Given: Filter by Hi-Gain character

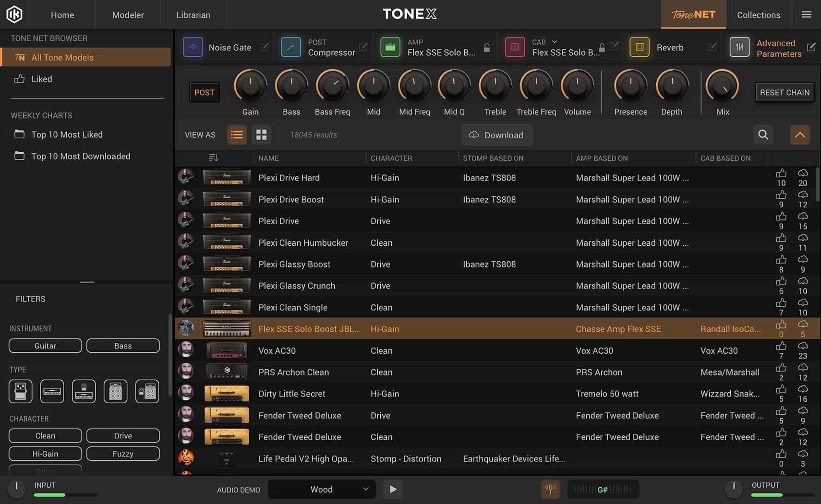Looking at the screenshot, I should tap(45, 454).
